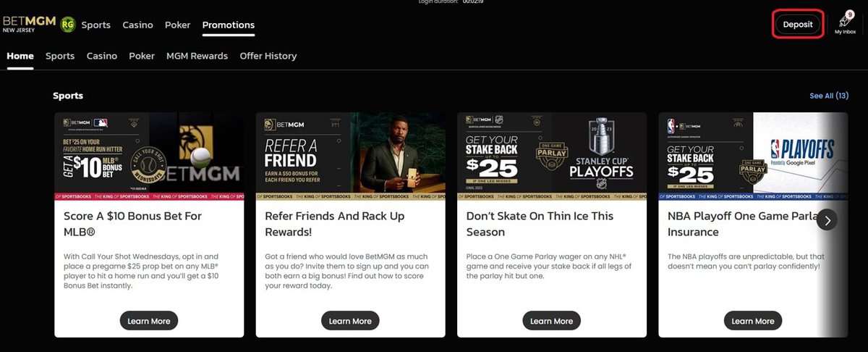This screenshot has width=868, height=352.
Task: Open the My Inbox envelope icon
Action: [x=845, y=22]
